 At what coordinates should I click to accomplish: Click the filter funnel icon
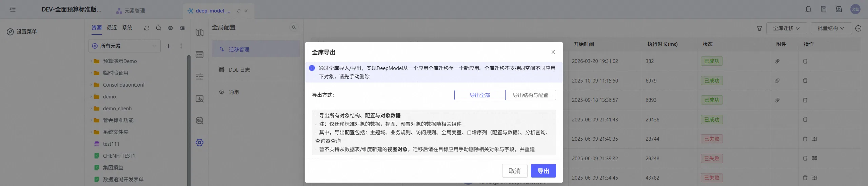click(759, 28)
